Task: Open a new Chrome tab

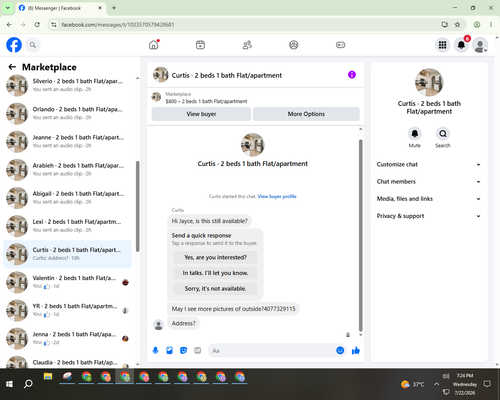Action: [114, 8]
